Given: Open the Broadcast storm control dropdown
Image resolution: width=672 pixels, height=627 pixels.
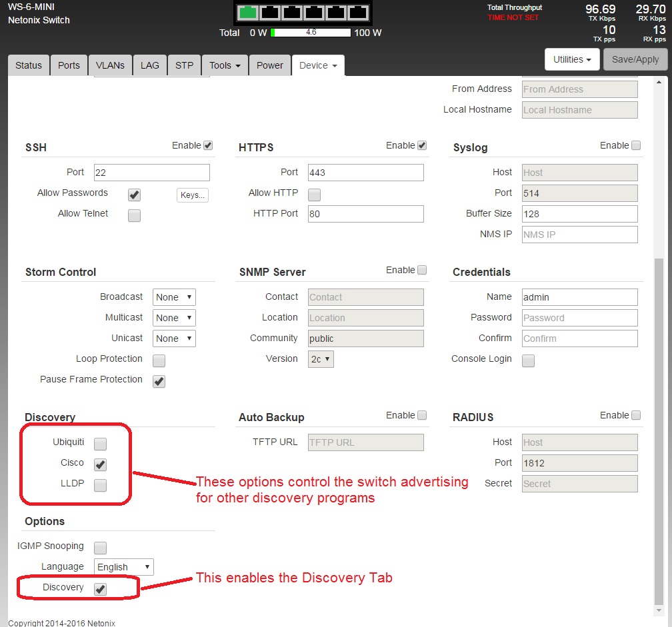Looking at the screenshot, I should [x=174, y=297].
